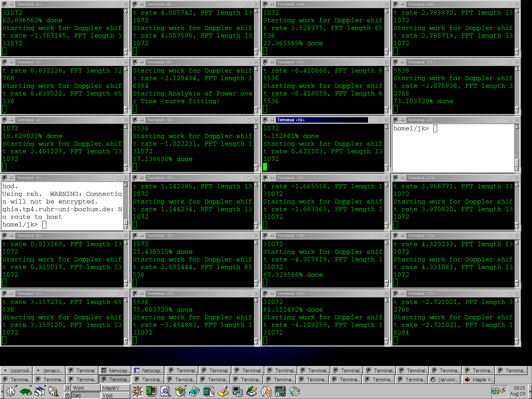The image size is (532, 399).
Task: Open the magnifier find-files panel icon
Action: [166, 391]
